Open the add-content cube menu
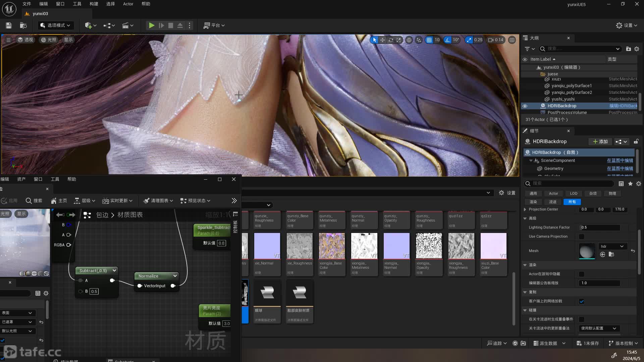644x362 pixels. tap(91, 25)
